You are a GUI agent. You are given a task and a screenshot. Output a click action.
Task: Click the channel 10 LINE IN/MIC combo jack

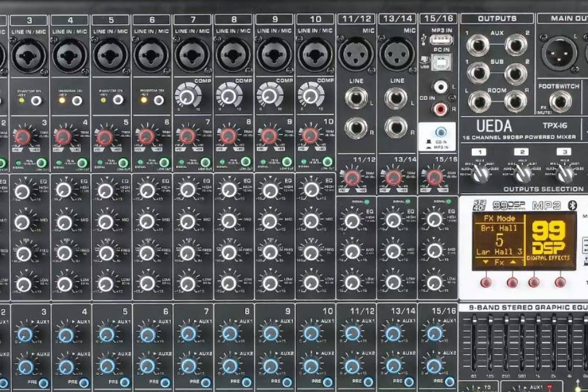point(315,55)
